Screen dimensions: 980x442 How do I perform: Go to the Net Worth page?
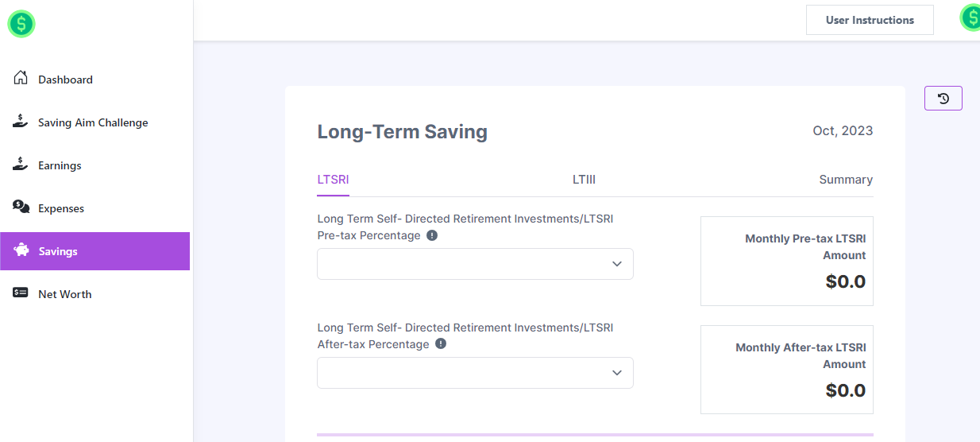click(x=65, y=294)
